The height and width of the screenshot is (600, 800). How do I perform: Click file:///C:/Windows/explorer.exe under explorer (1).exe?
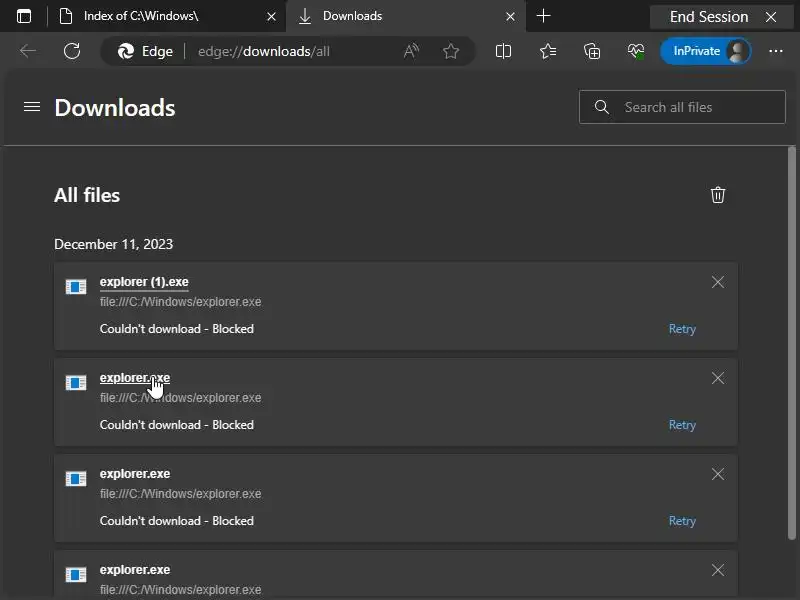pos(180,302)
